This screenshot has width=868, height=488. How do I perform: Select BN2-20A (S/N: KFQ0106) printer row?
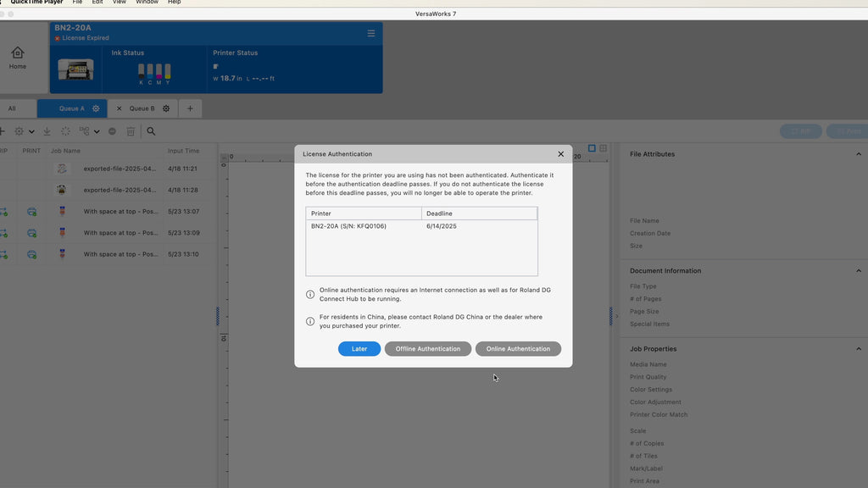pyautogui.click(x=421, y=226)
